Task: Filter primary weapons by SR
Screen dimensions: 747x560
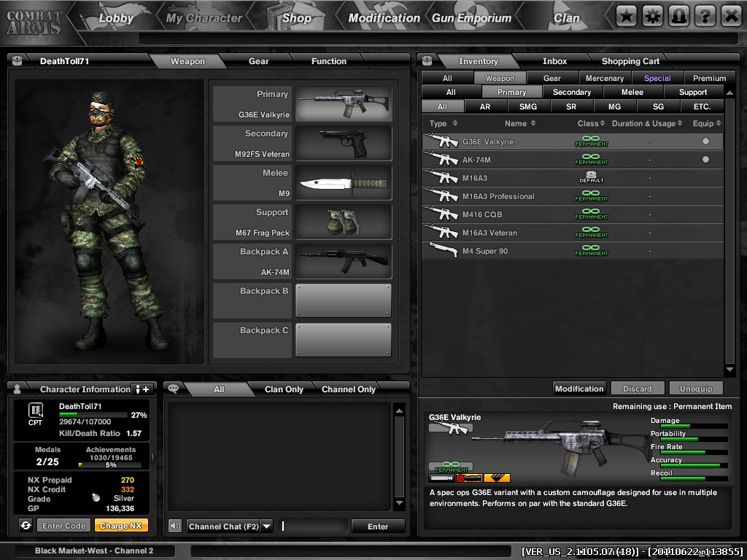Action: pyautogui.click(x=571, y=106)
